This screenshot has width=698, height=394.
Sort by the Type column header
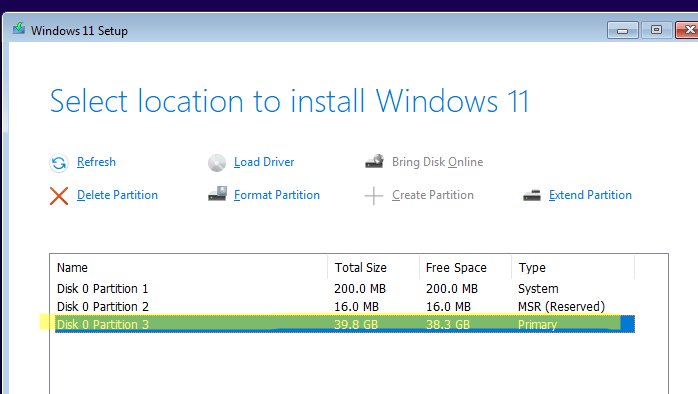coord(573,268)
